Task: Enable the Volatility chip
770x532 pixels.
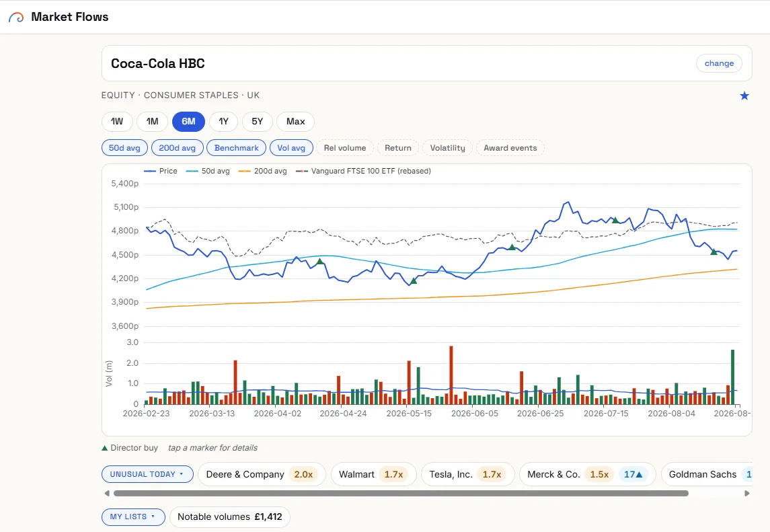Action: point(447,148)
